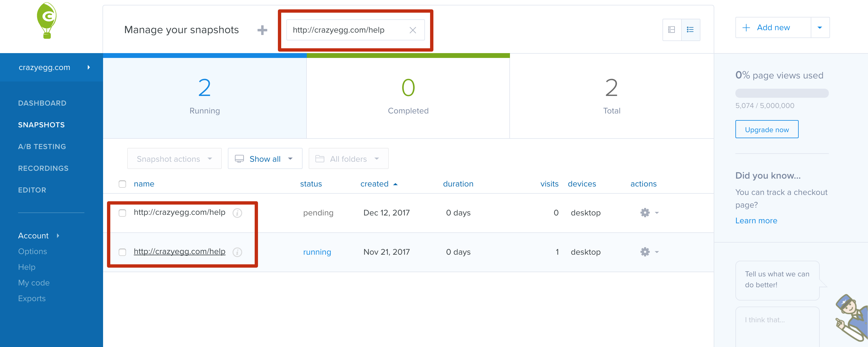
Task: Click the pilot mascot character
Action: pyautogui.click(x=852, y=318)
